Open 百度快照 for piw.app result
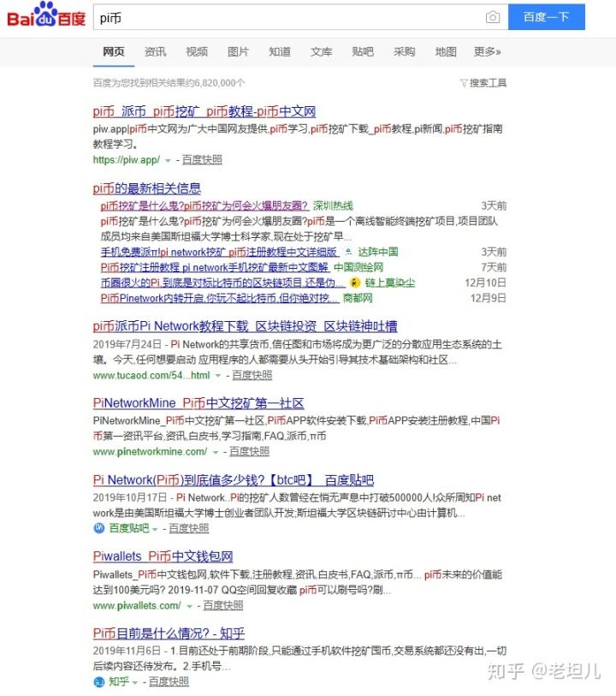 click(202, 160)
